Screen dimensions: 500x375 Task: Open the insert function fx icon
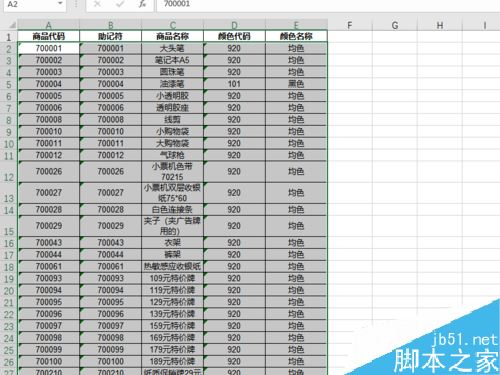[142, 4]
